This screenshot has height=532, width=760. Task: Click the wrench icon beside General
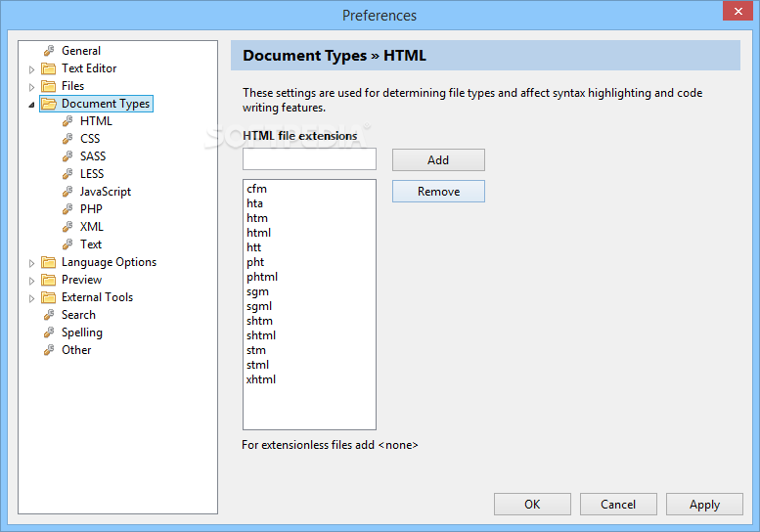(x=48, y=51)
